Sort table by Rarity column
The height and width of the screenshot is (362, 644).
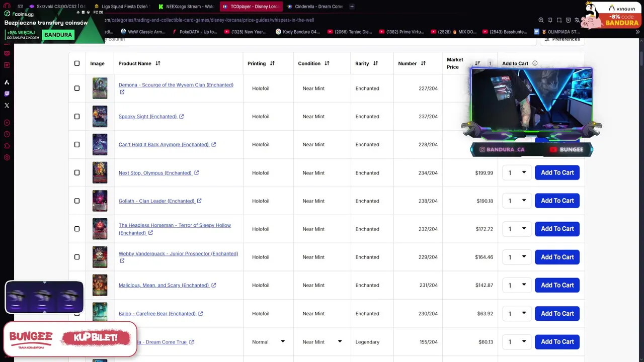tap(375, 63)
